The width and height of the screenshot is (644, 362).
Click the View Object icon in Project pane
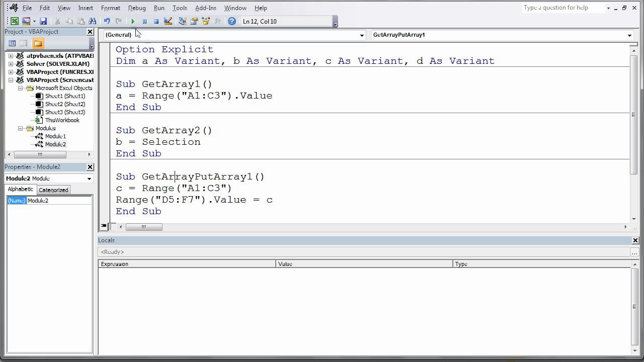[x=23, y=43]
